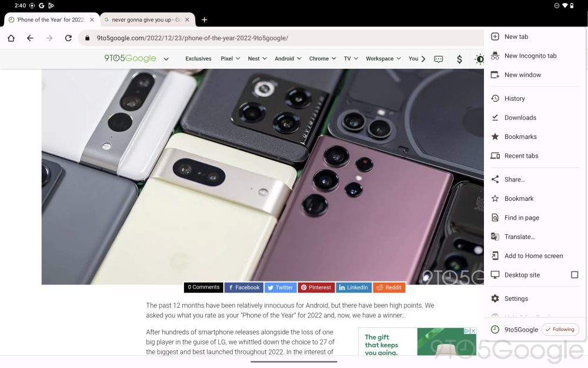
Task: Navigate back with the back arrow
Action: 30,38
